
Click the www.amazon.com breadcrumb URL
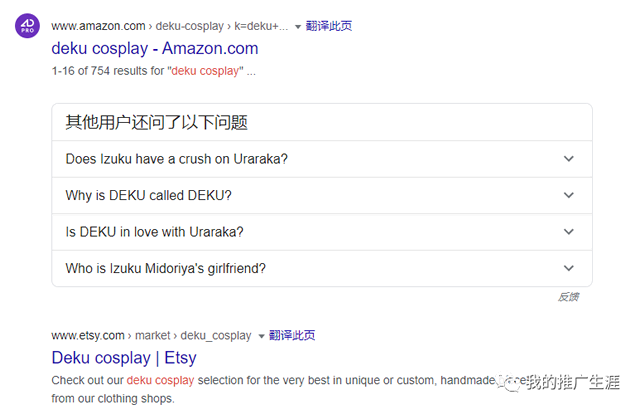pyautogui.click(x=89, y=26)
